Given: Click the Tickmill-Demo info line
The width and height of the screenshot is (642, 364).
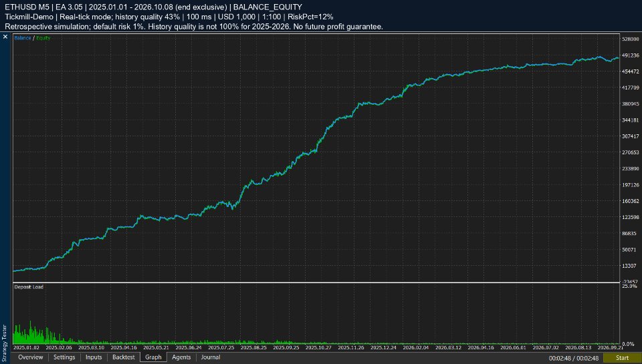Looking at the screenshot, I should point(169,17).
